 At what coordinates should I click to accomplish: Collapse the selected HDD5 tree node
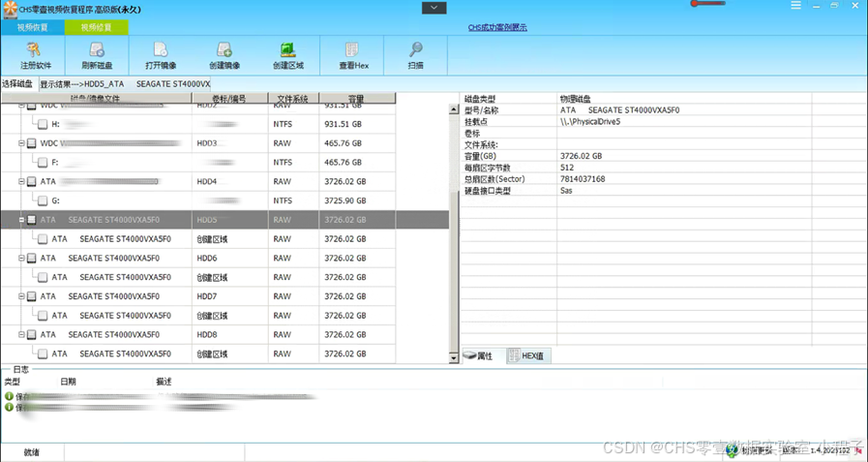(x=21, y=220)
